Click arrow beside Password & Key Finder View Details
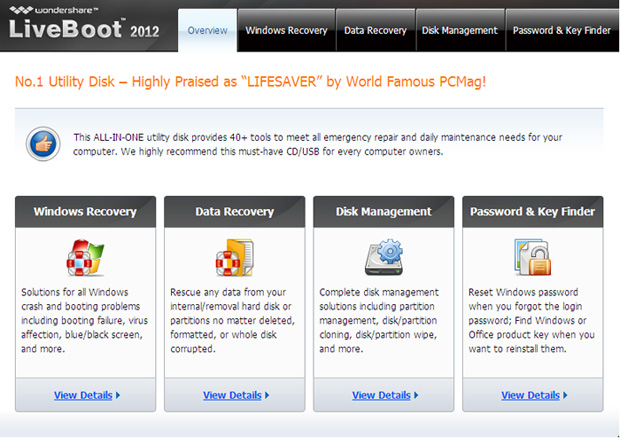 [565, 395]
